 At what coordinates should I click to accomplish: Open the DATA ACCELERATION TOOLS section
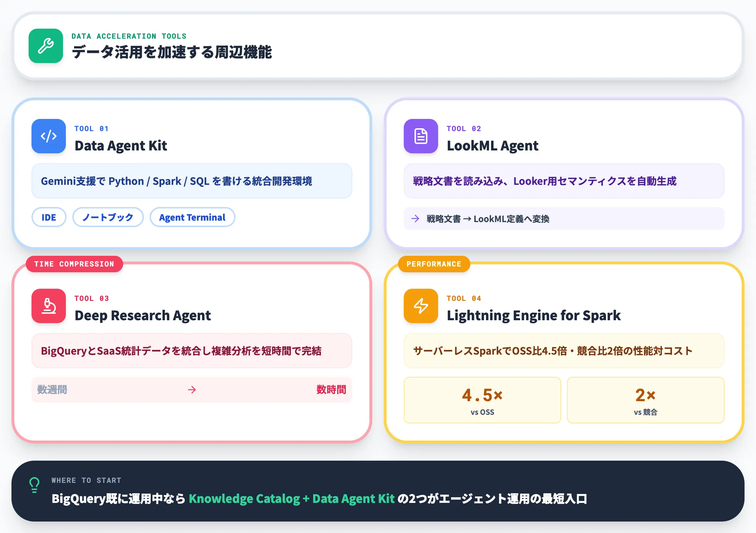(x=129, y=36)
